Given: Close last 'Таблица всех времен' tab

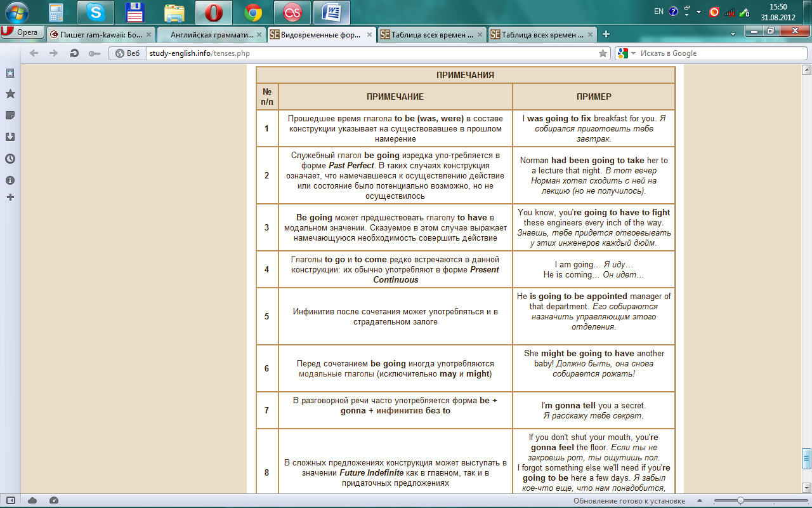Looking at the screenshot, I should [x=590, y=34].
